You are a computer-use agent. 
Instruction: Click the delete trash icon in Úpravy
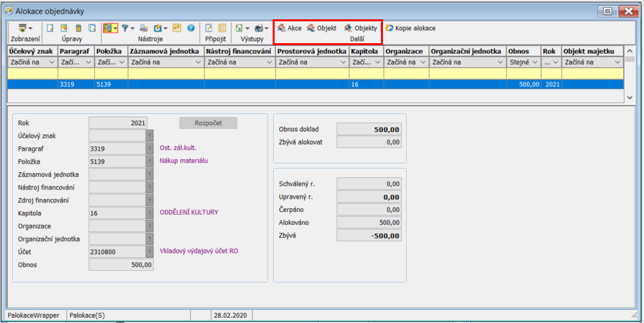coord(78,28)
